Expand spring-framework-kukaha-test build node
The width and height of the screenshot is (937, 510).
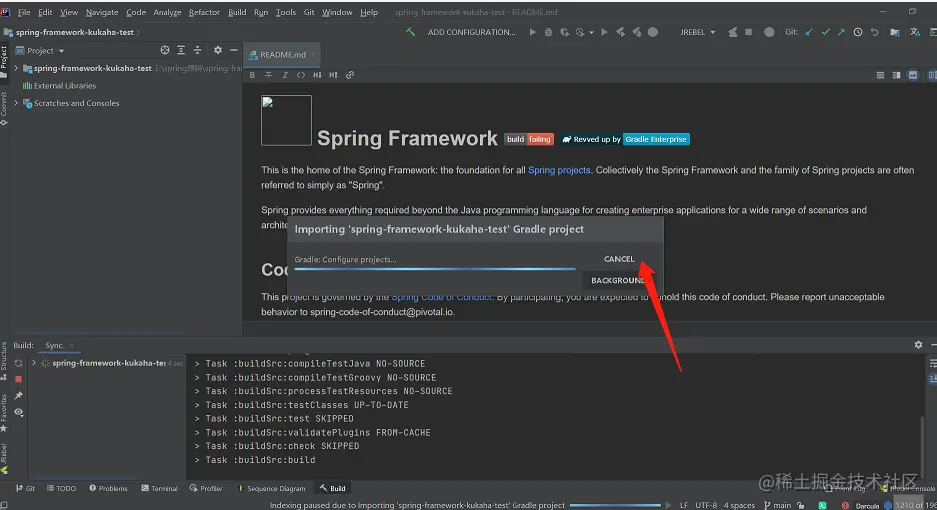[x=34, y=363]
